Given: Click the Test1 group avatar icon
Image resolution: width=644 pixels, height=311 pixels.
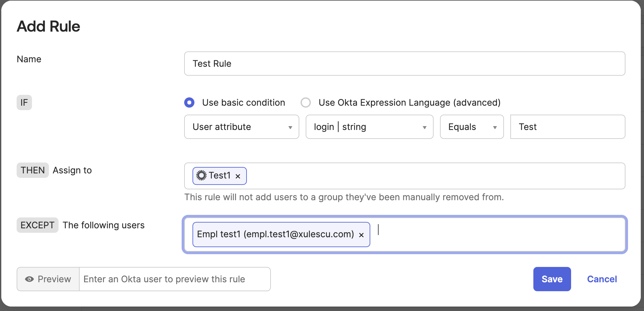Looking at the screenshot, I should click(201, 176).
